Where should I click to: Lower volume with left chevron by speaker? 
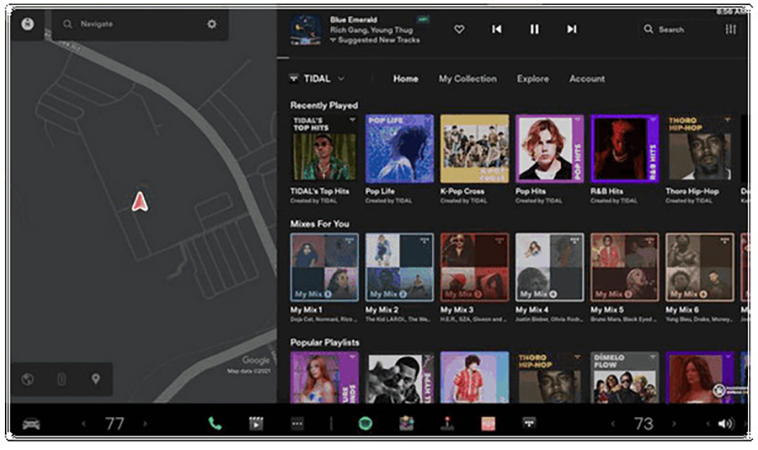pos(708,424)
